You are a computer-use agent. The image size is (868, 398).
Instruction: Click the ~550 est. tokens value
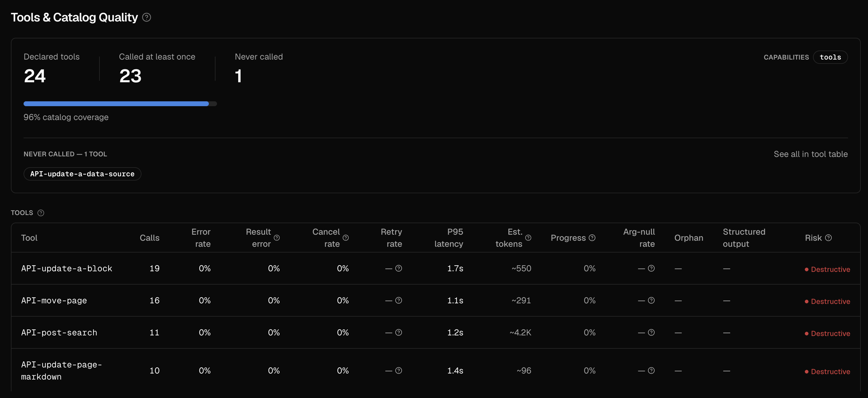point(521,269)
